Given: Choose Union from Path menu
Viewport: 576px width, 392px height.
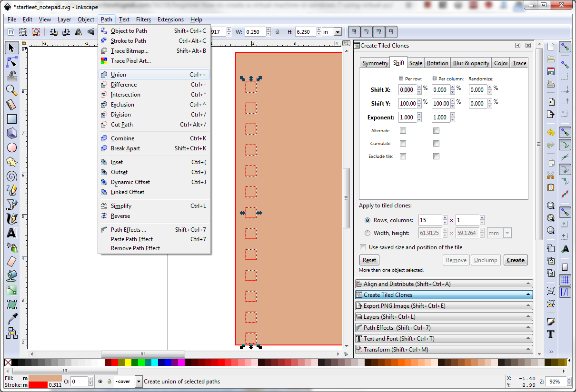Looking at the screenshot, I should pyautogui.click(x=154, y=75).
